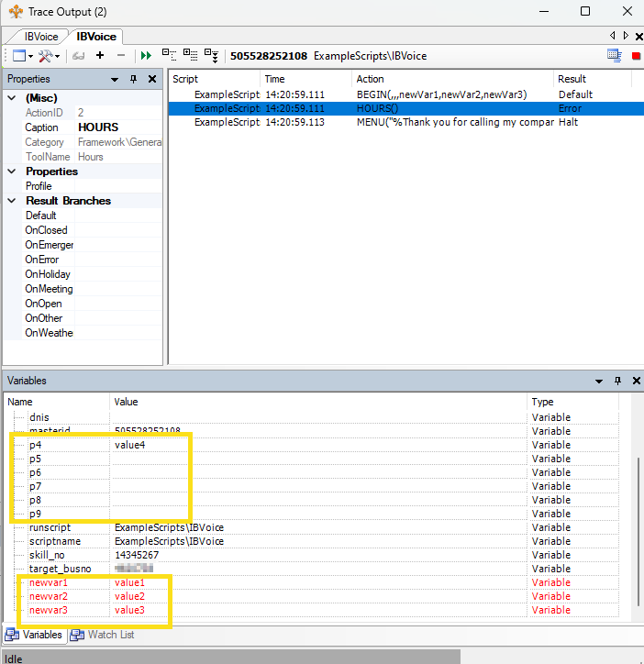This screenshot has width=644, height=664.
Task: Collapse the (Misc) properties group
Action: (13, 98)
